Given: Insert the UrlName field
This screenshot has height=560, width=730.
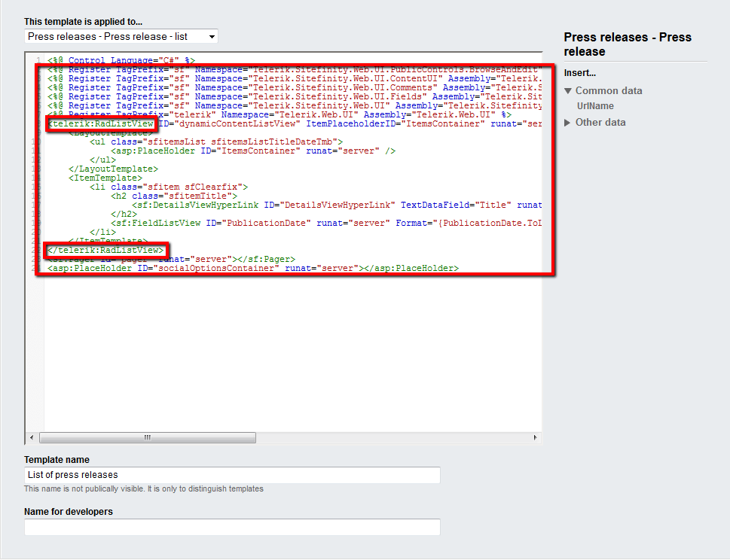Looking at the screenshot, I should pyautogui.click(x=595, y=106).
